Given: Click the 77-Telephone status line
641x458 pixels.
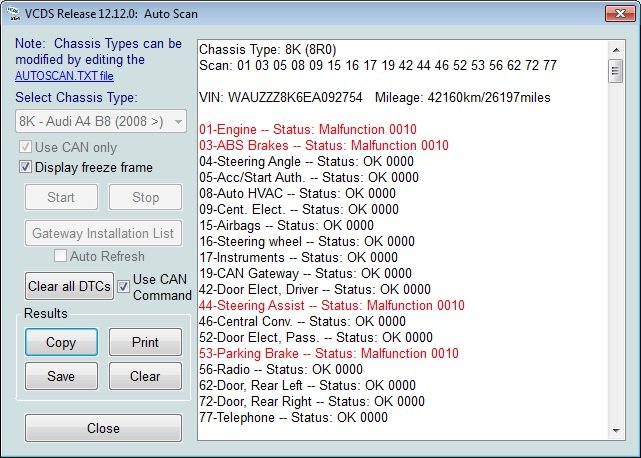Looking at the screenshot, I should coord(293,417).
